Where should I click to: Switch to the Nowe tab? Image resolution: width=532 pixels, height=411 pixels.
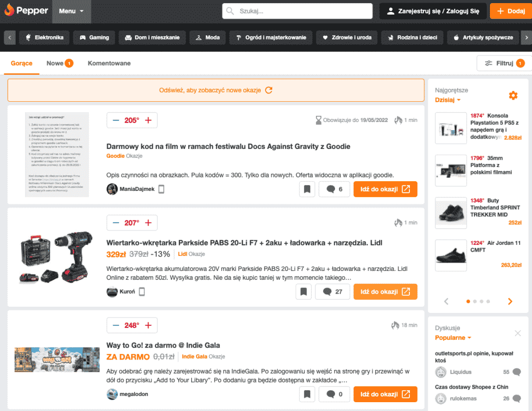[x=60, y=63]
